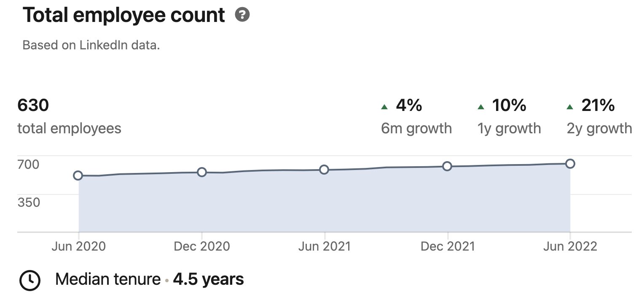Screen dimensions: 644x297
Task: Select the Dec 2020 chart data point
Action: point(202,172)
